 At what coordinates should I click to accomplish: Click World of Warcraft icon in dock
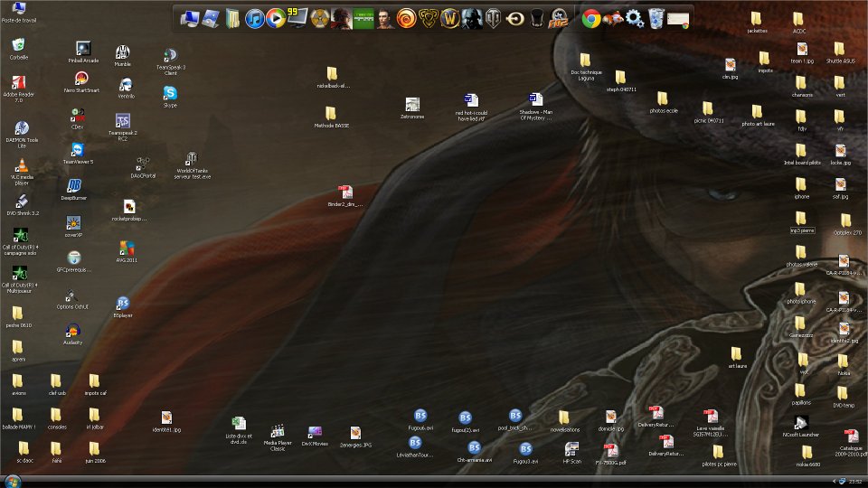(449, 19)
